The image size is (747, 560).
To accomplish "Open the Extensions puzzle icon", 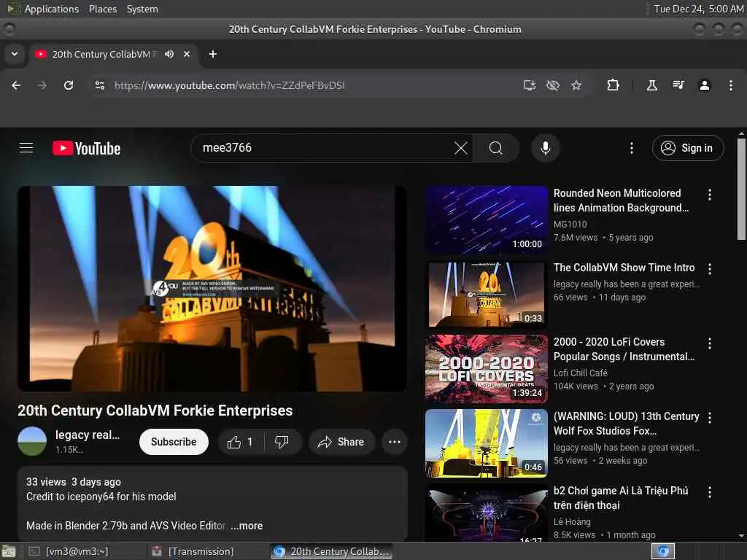I will [x=613, y=85].
